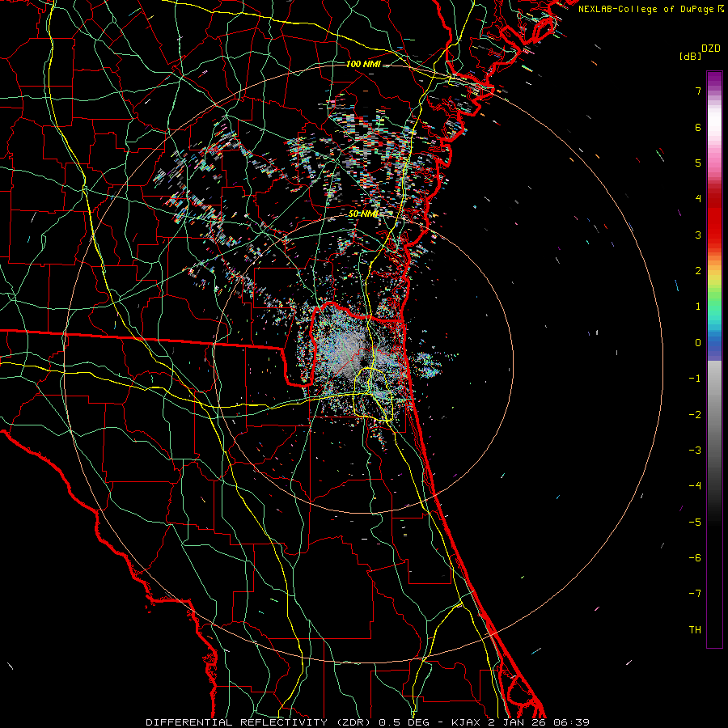Click the Differential Reflectivity KJAX caption

click(x=368, y=722)
